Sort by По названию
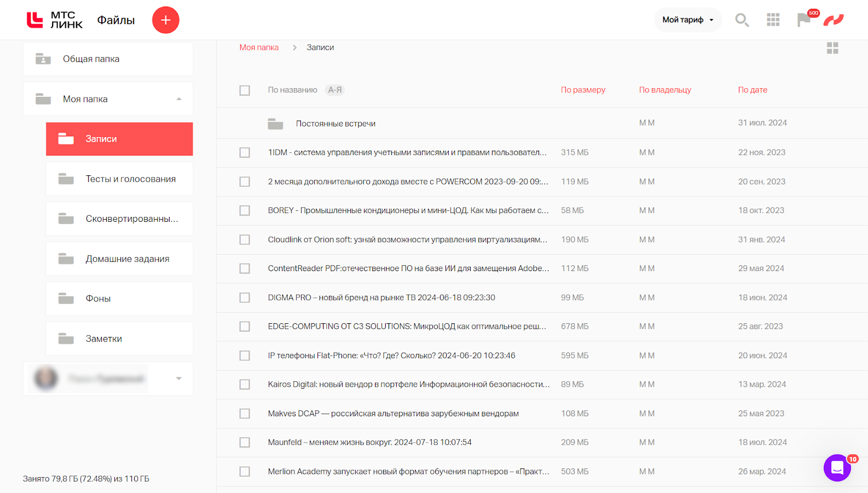Viewport: 868px width, 493px height. tap(293, 90)
